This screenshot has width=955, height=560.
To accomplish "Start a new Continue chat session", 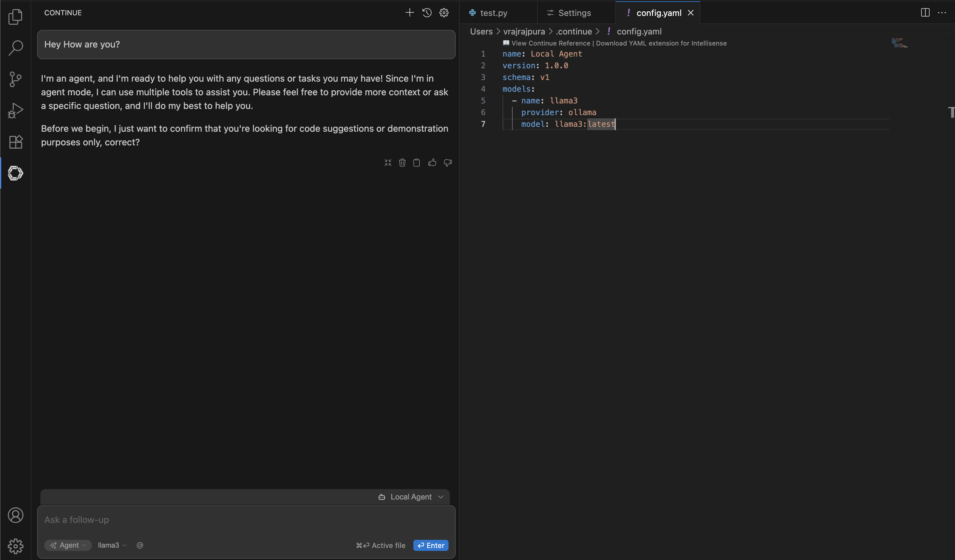I will 409,12.
